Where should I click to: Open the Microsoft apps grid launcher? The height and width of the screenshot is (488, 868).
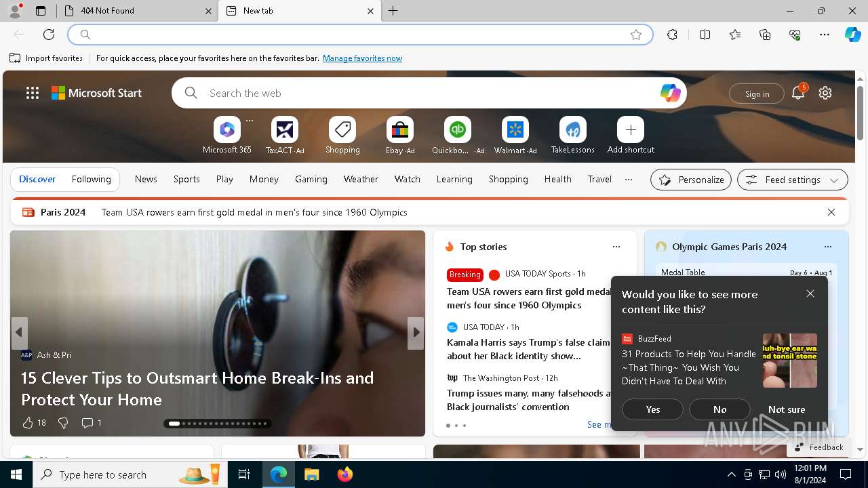coord(33,93)
